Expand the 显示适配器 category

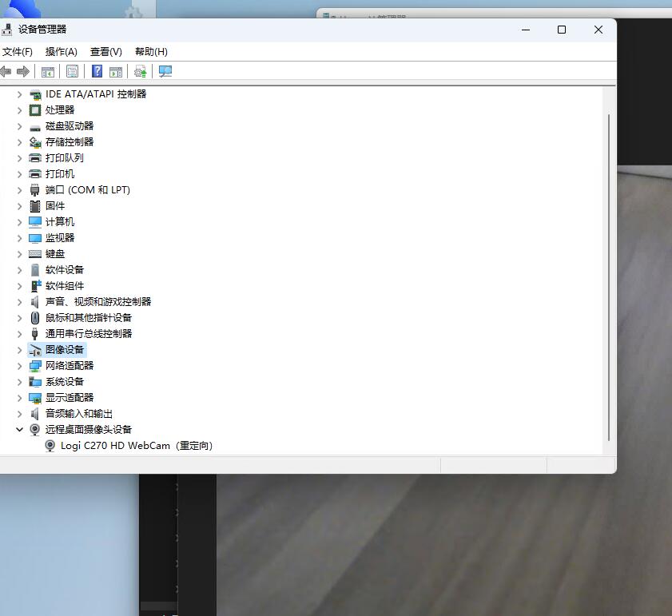[x=20, y=398]
